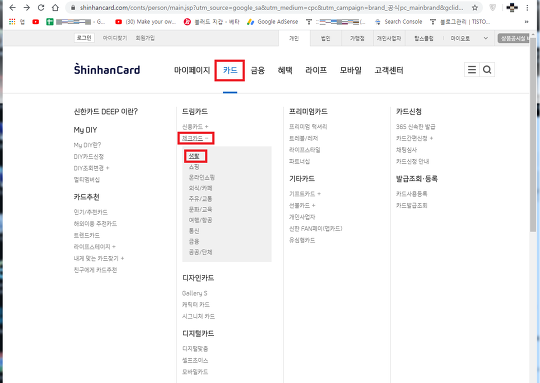This screenshot has width=540, height=383.
Task: Click the address bar URL field
Action: click(271, 8)
